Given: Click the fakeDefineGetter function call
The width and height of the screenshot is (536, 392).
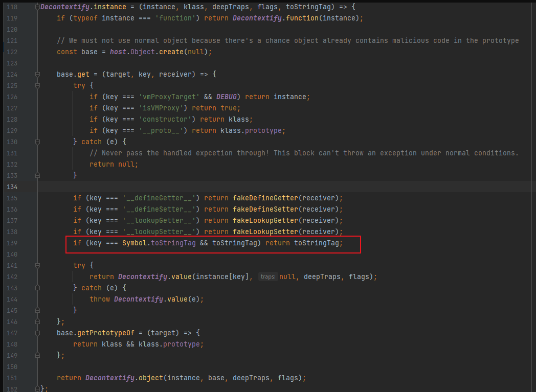Looking at the screenshot, I should pyautogui.click(x=265, y=198).
